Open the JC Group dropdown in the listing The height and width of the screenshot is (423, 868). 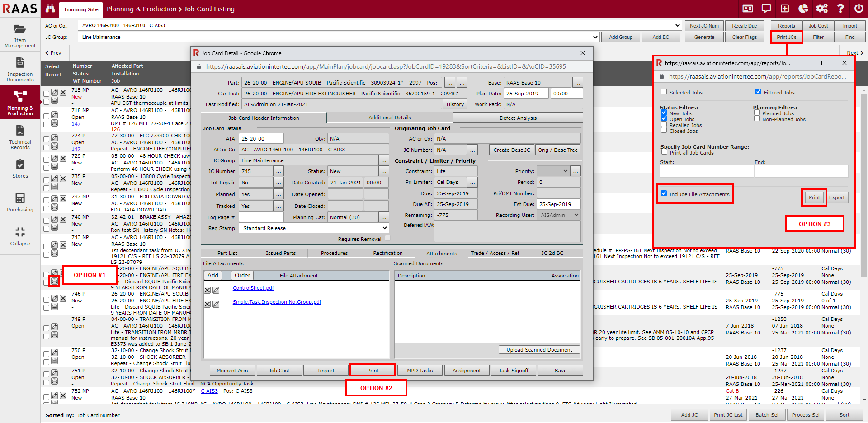tap(339, 37)
